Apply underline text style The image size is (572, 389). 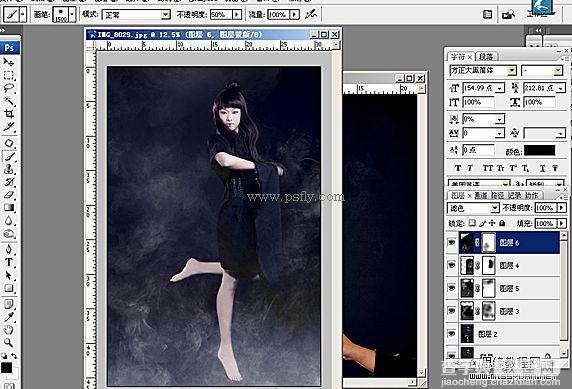click(x=542, y=168)
